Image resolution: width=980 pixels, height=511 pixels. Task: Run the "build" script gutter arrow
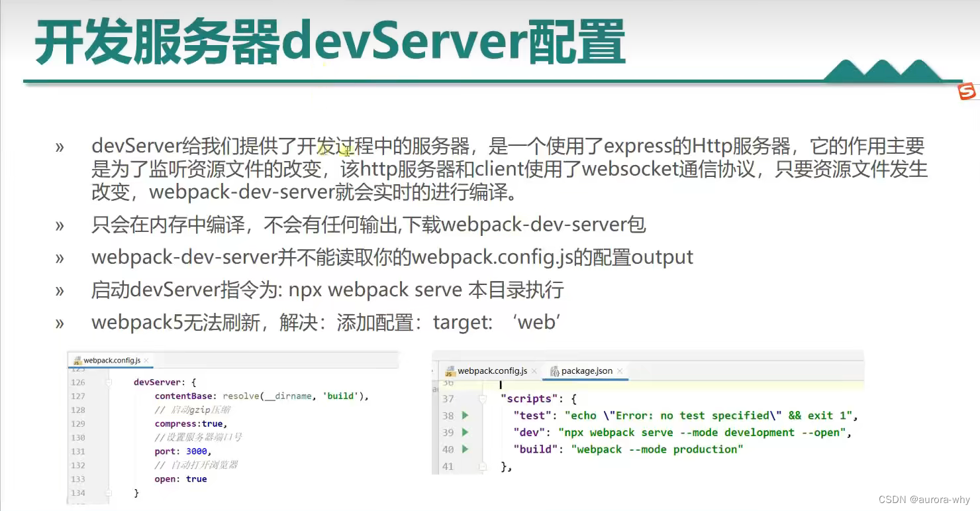tap(465, 449)
